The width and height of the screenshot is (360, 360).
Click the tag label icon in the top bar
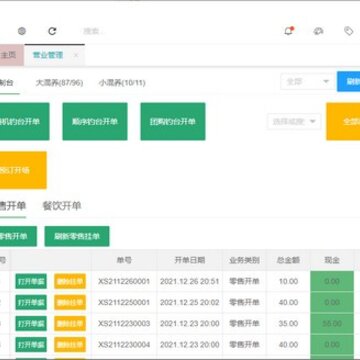point(349,31)
